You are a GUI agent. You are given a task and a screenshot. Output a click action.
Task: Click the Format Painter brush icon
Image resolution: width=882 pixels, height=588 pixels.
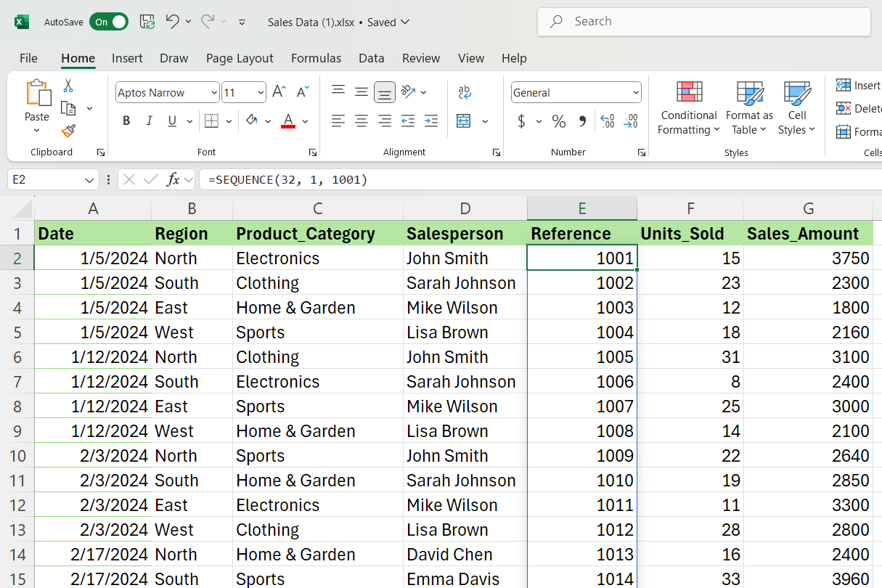68,131
